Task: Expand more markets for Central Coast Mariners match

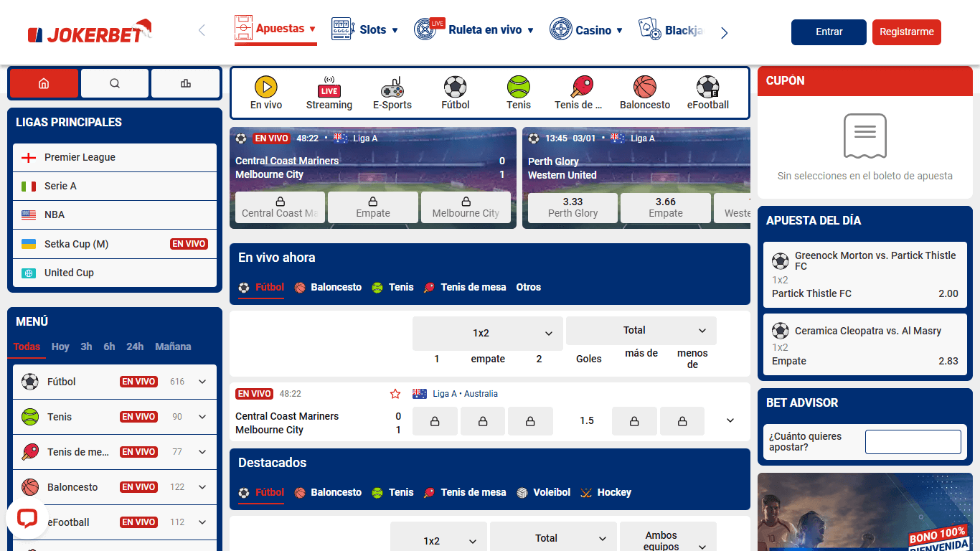Action: pyautogui.click(x=730, y=420)
